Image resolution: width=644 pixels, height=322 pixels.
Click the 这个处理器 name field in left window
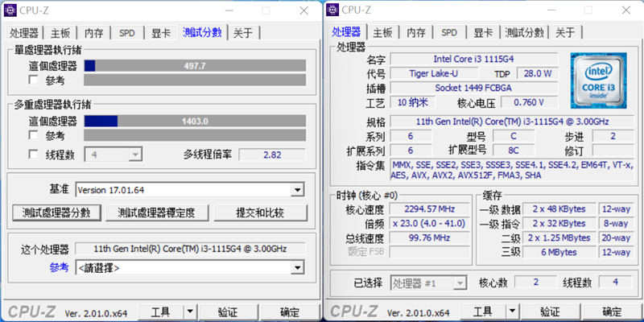[x=190, y=249]
